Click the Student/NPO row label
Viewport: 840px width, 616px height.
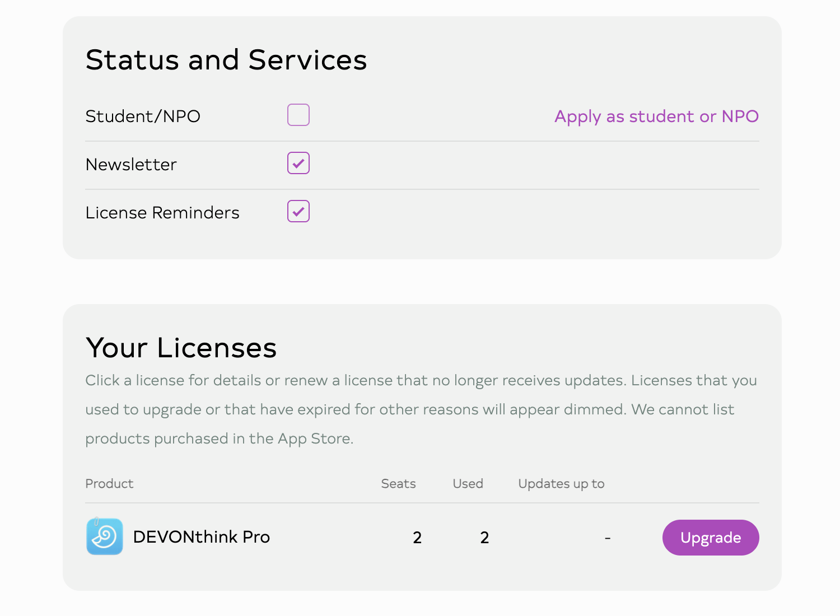coord(143,116)
